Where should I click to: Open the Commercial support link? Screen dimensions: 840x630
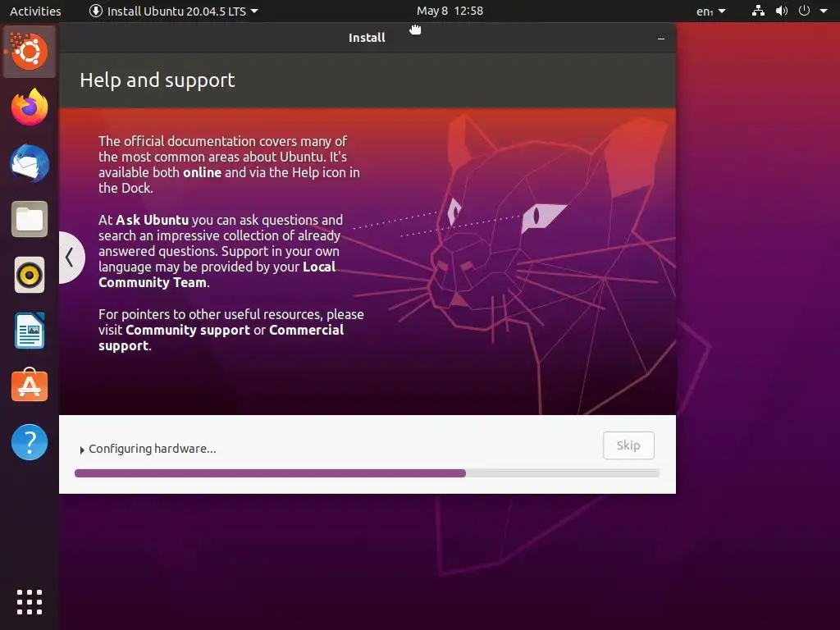tap(221, 337)
